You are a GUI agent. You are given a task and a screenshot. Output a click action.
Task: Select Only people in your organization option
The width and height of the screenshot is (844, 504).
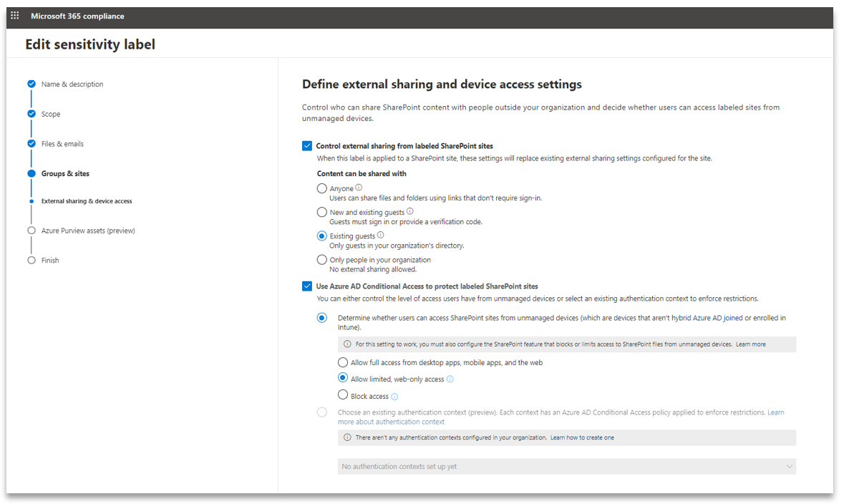pyautogui.click(x=322, y=260)
